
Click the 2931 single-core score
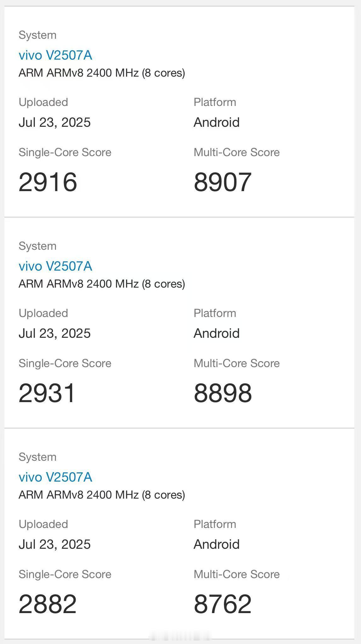(x=47, y=393)
